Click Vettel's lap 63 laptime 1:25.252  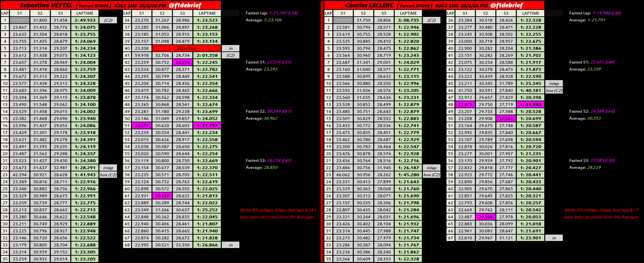coord(207,210)
